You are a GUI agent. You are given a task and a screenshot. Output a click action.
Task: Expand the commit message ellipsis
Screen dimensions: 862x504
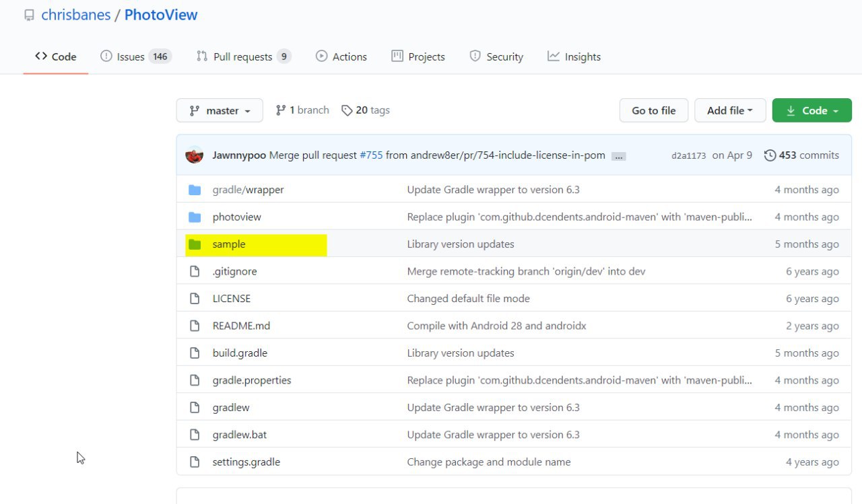click(x=618, y=156)
